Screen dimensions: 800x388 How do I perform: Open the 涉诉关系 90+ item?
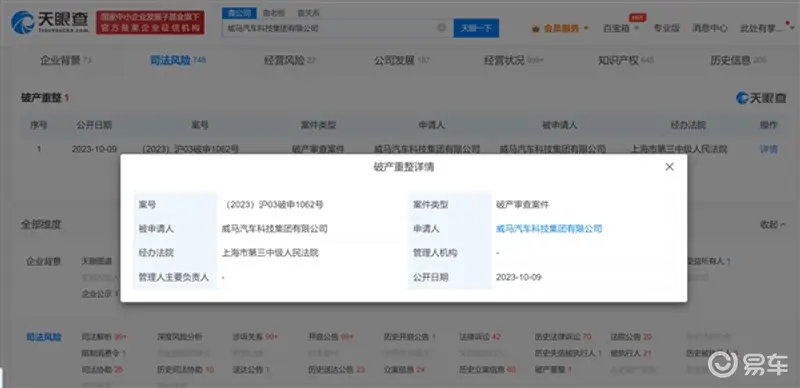coord(255,337)
